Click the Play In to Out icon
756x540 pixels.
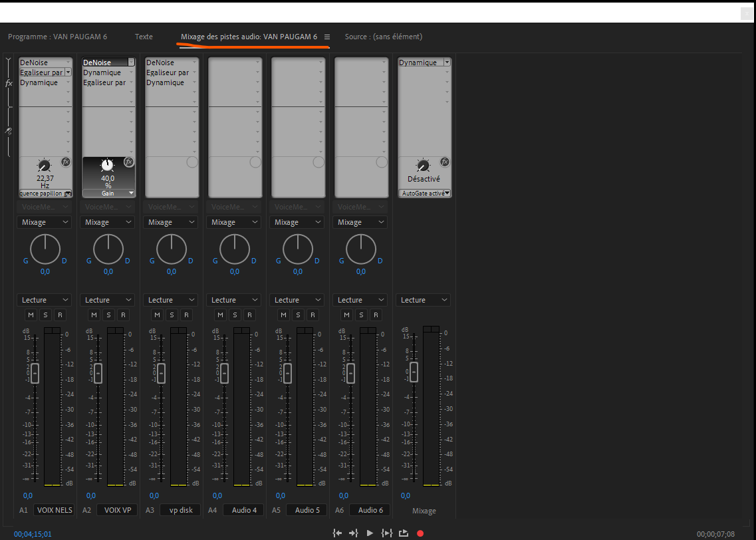tap(387, 533)
